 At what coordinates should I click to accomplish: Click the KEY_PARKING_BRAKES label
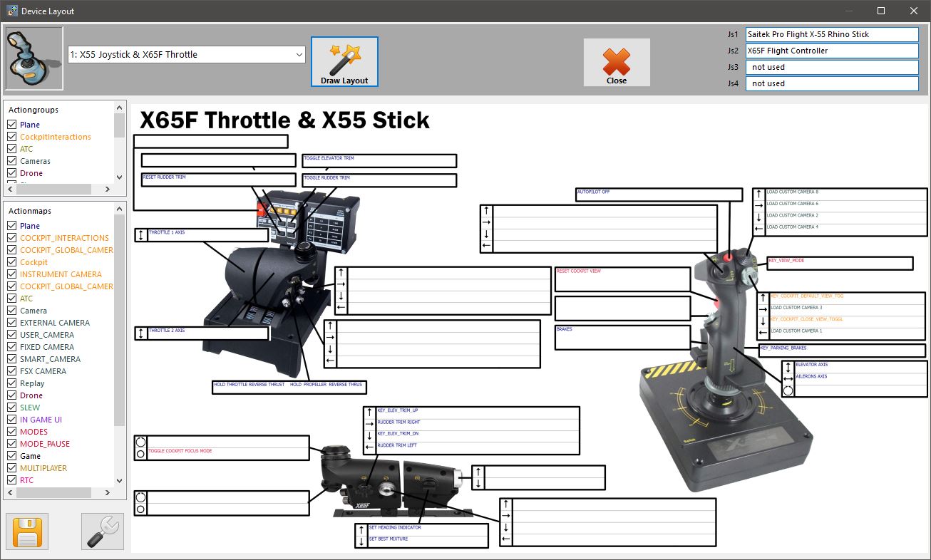point(783,348)
